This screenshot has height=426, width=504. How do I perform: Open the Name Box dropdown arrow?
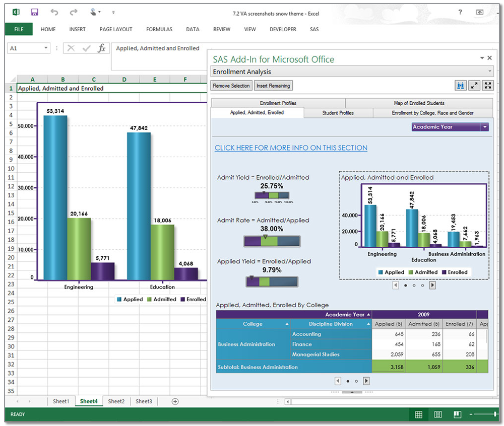(x=46, y=48)
